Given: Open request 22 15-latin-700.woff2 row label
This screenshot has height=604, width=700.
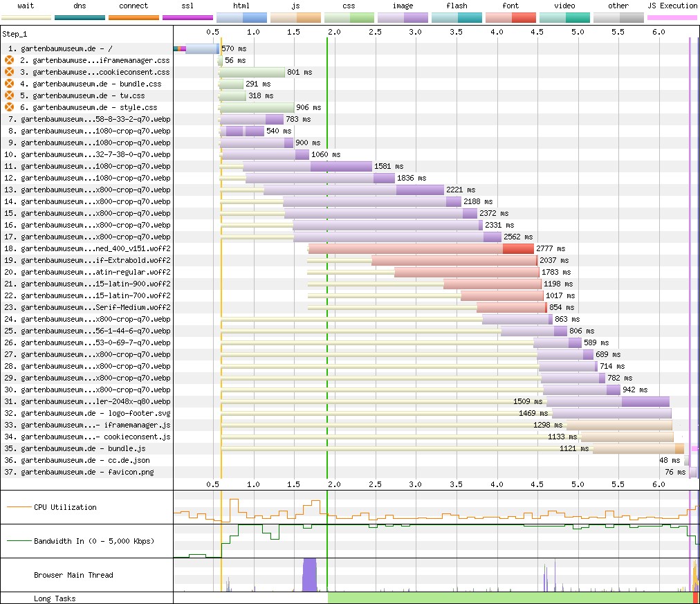Looking at the screenshot, I should pos(87,295).
